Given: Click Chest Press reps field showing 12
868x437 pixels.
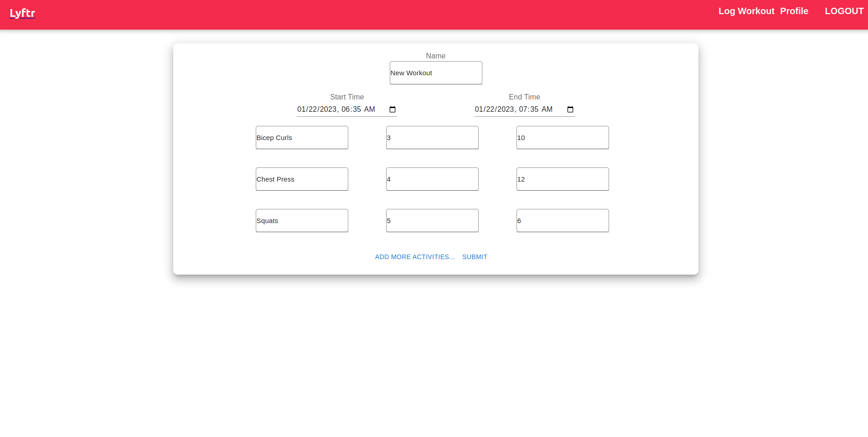Looking at the screenshot, I should click(x=563, y=179).
